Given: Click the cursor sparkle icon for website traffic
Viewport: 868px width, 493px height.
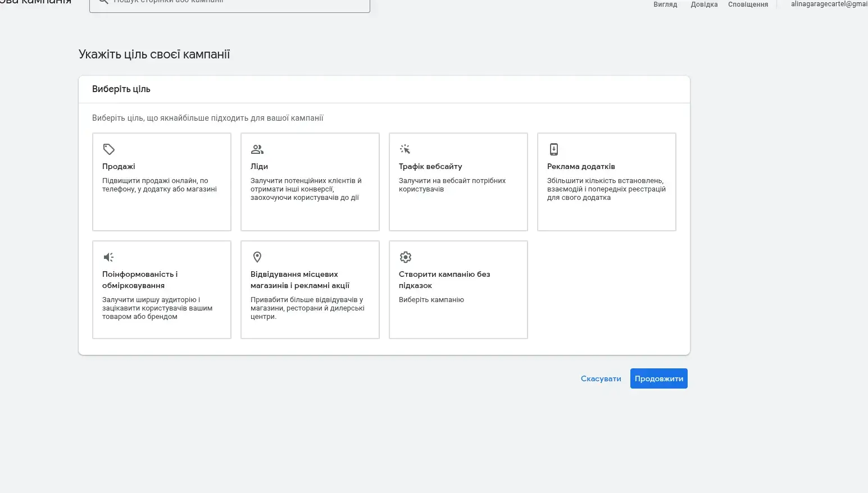Looking at the screenshot, I should click(405, 149).
